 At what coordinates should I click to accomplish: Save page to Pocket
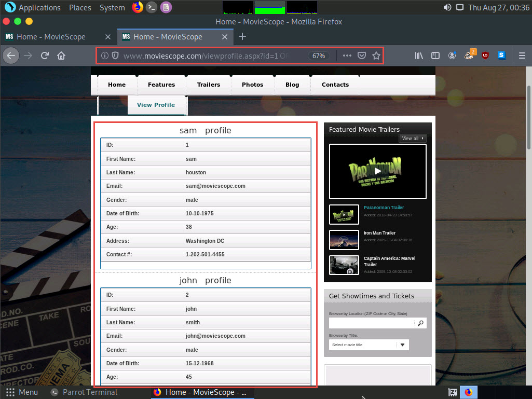click(x=362, y=56)
